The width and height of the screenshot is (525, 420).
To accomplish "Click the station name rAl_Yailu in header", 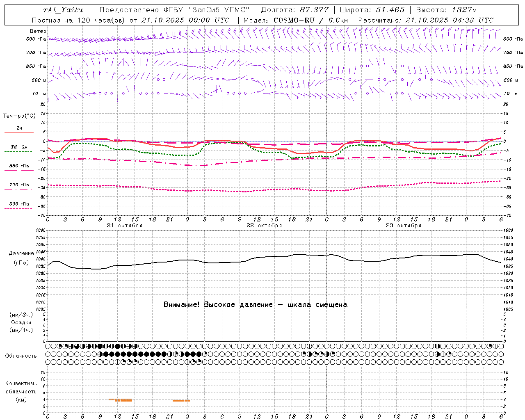I will [63, 10].
